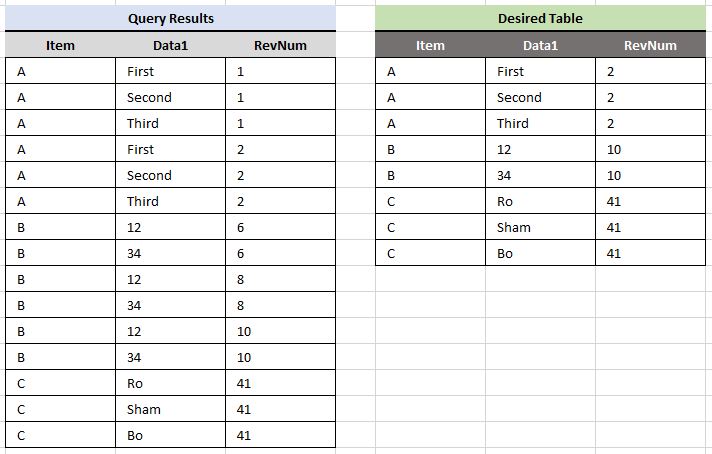712x454 pixels.
Task: Select the Bo cell in Query Results
Action: (170, 435)
